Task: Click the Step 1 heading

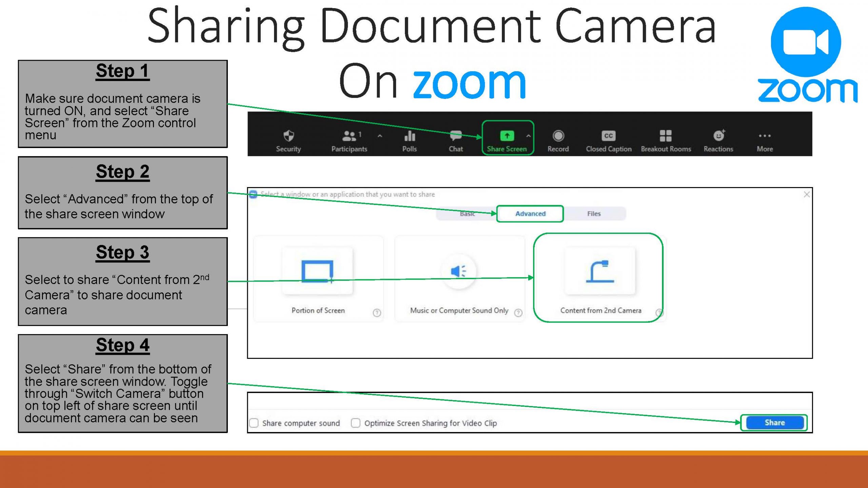Action: [122, 71]
